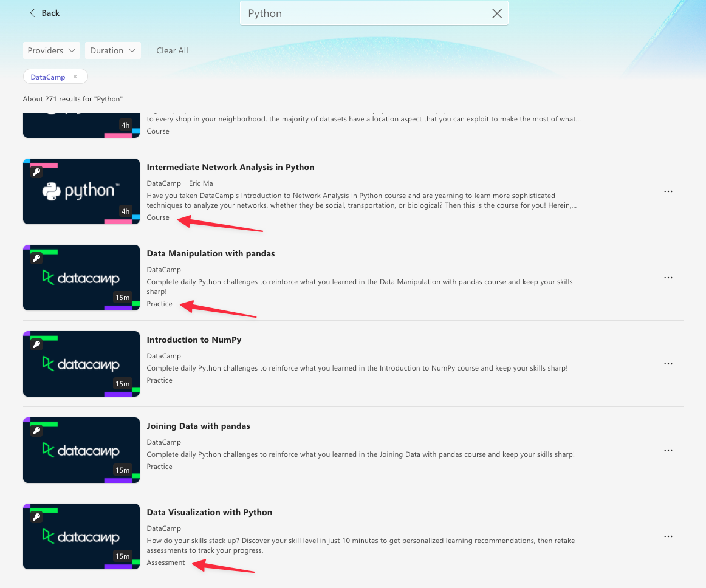Screen dimensions: 706x588
Task: Open the Introduction to NumPy title
Action: pyautogui.click(x=194, y=340)
